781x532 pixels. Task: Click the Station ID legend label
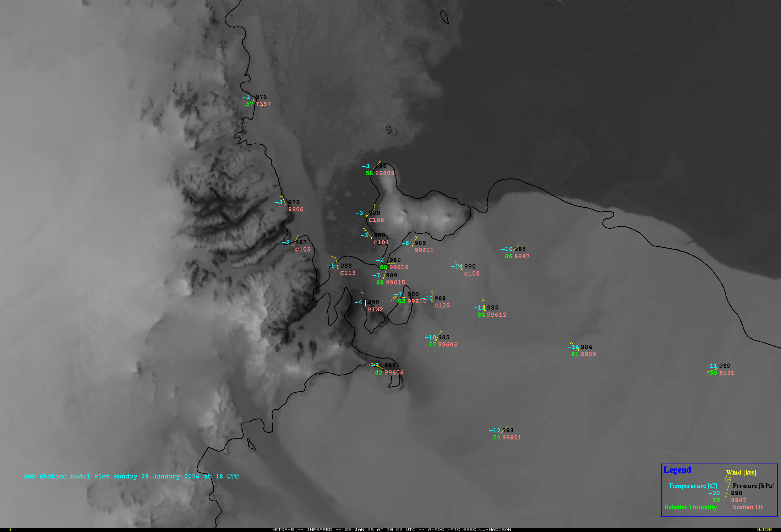pos(747,507)
